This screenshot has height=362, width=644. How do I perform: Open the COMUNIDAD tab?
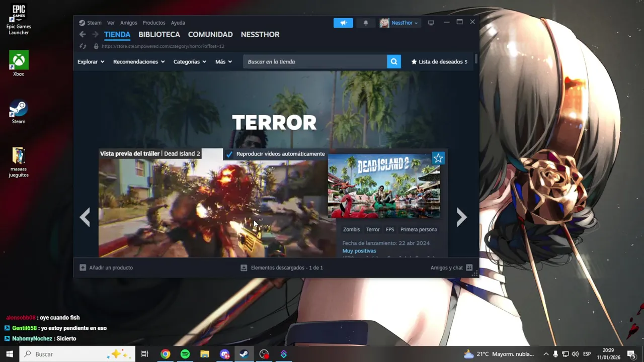pos(210,34)
